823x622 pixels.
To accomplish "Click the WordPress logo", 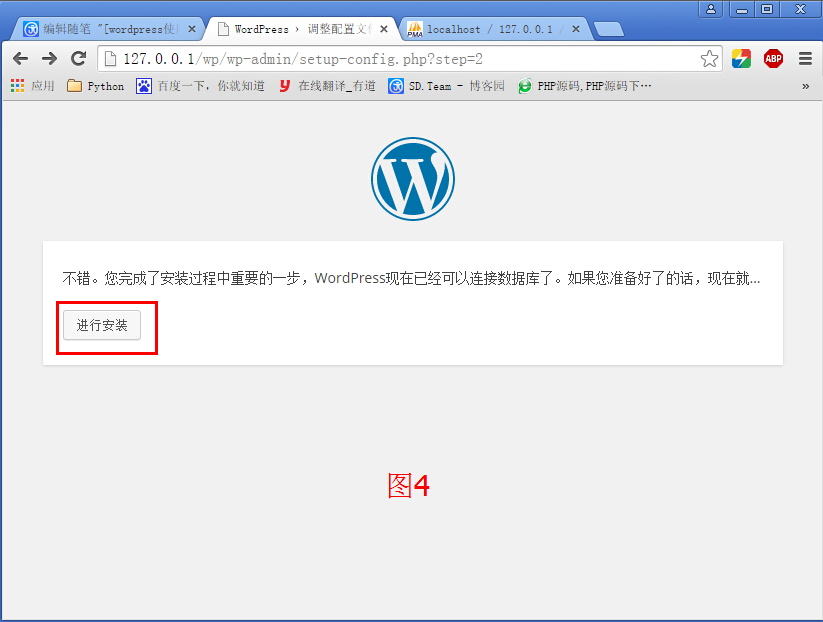I will (413, 179).
